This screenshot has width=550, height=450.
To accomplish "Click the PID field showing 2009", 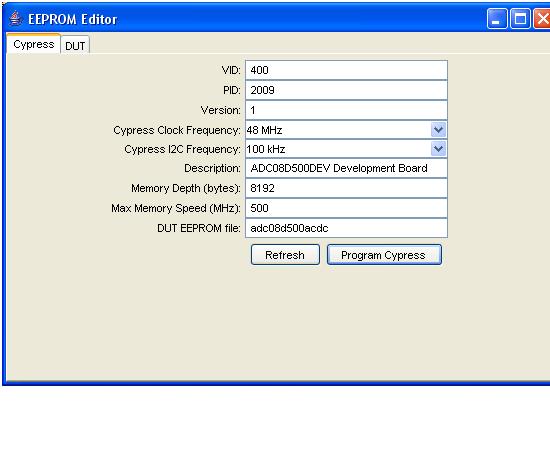I will (x=346, y=90).
